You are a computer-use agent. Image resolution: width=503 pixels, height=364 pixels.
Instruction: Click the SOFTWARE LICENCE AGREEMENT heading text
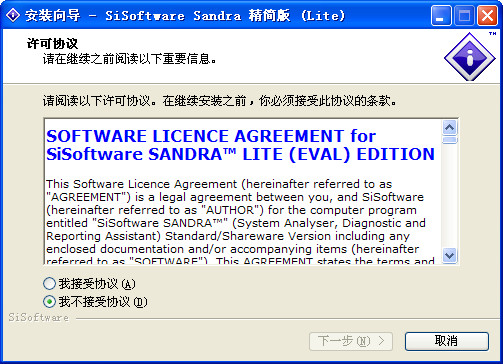[240, 145]
